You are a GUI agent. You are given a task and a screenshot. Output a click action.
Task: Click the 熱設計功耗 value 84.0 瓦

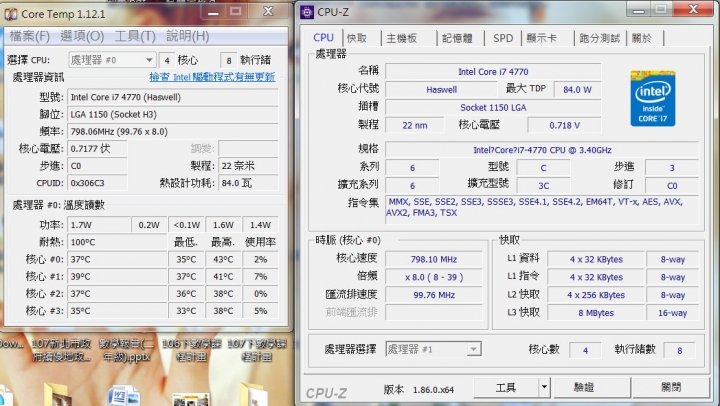[x=248, y=183]
